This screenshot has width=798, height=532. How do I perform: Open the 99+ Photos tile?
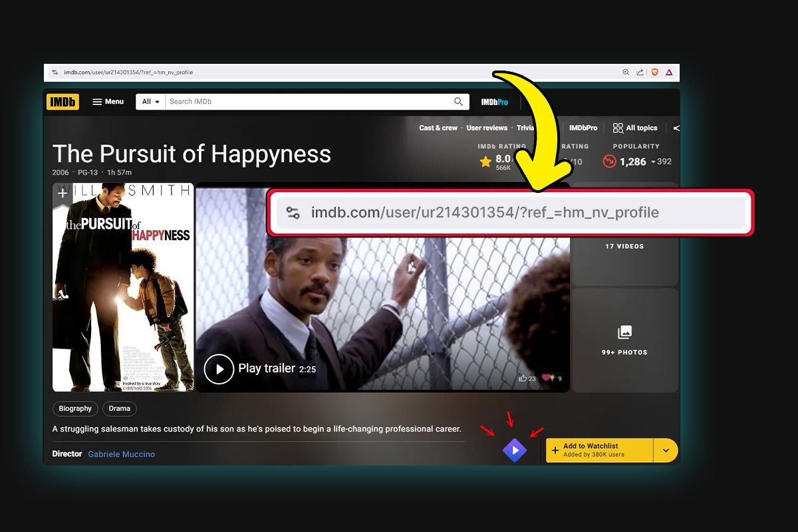click(x=624, y=340)
